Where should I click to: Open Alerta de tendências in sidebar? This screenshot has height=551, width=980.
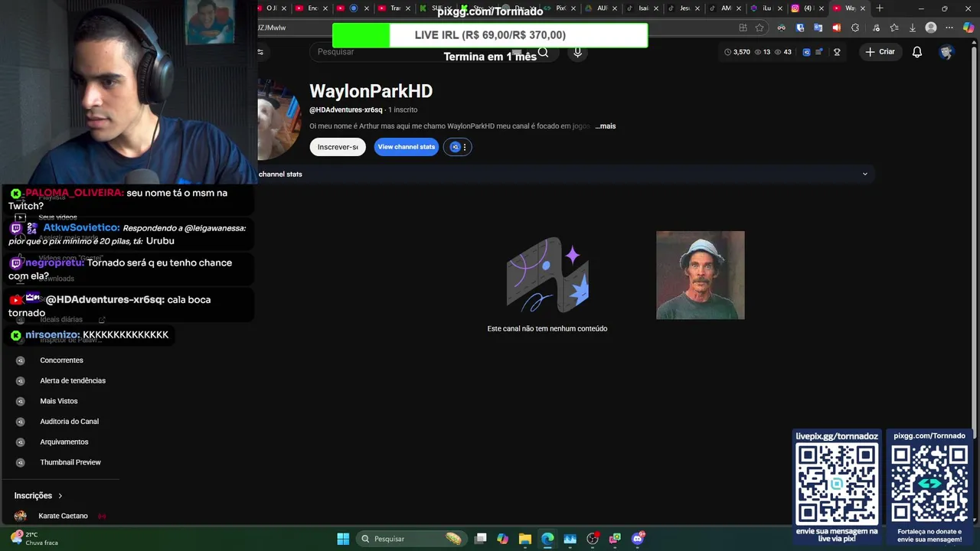click(73, 381)
